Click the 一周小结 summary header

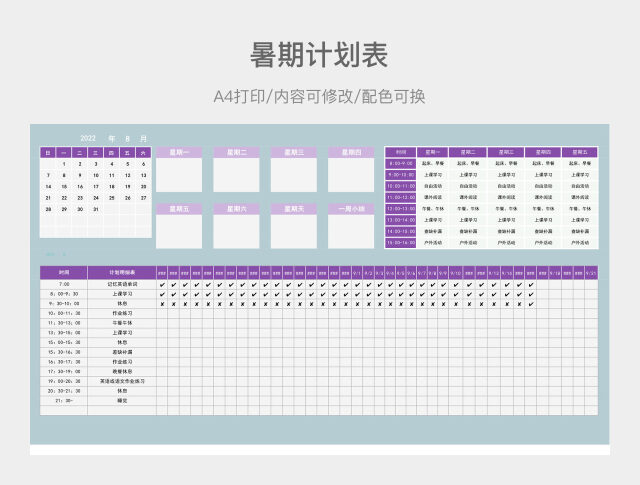[x=351, y=209]
